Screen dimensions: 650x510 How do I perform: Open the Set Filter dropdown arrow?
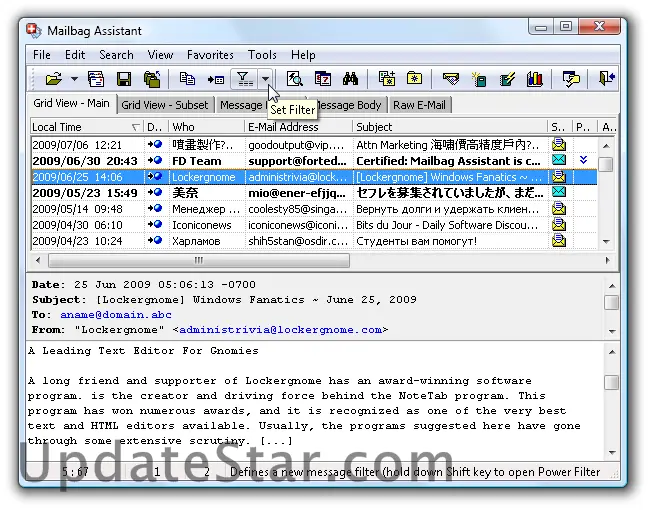click(265, 78)
